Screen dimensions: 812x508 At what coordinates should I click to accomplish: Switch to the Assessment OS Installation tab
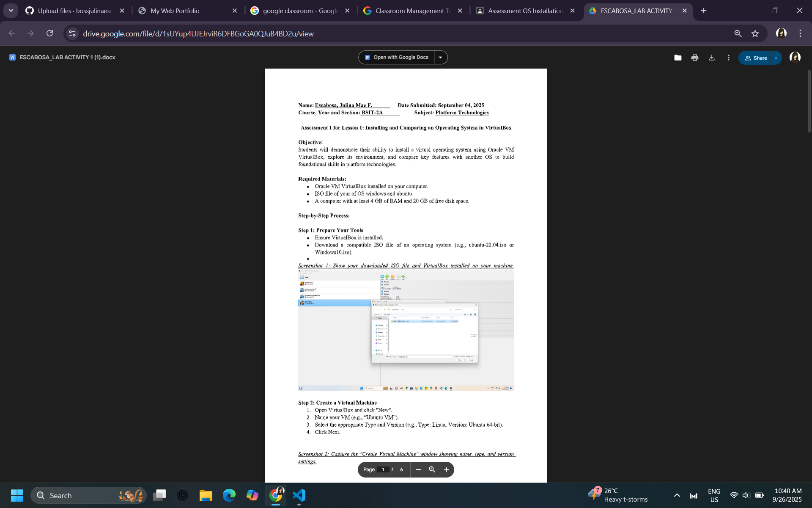(525, 11)
